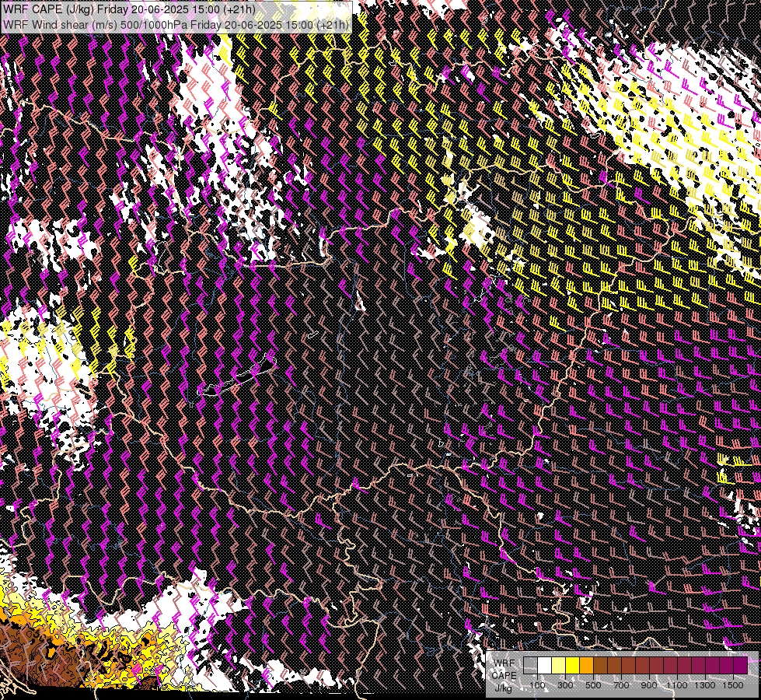The image size is (761, 700).
Task: Click the WRF Wind shear title line
Action: pos(176,25)
